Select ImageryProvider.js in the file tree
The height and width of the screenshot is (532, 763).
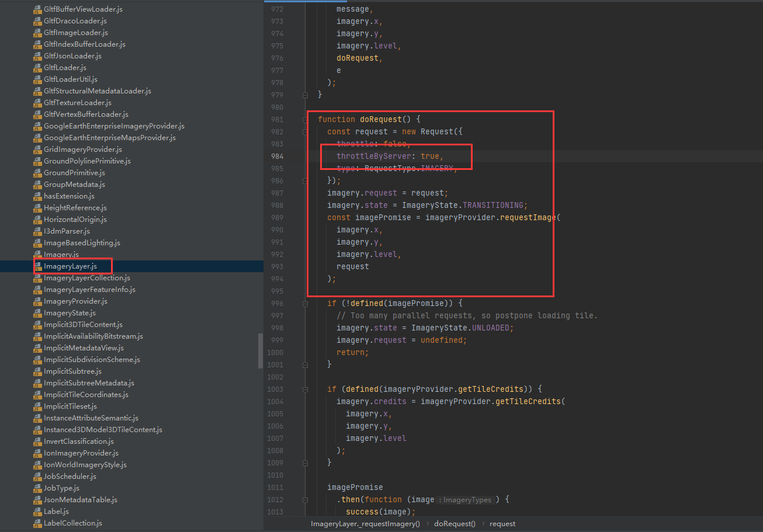pyautogui.click(x=75, y=301)
